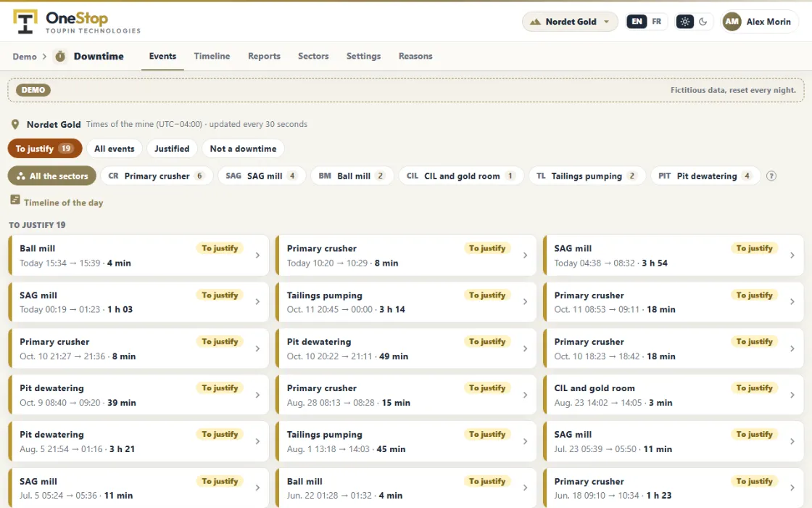The image size is (812, 508).
Task: Open CIL and gold room Aug. 23 chevron
Action: pyautogui.click(x=792, y=395)
